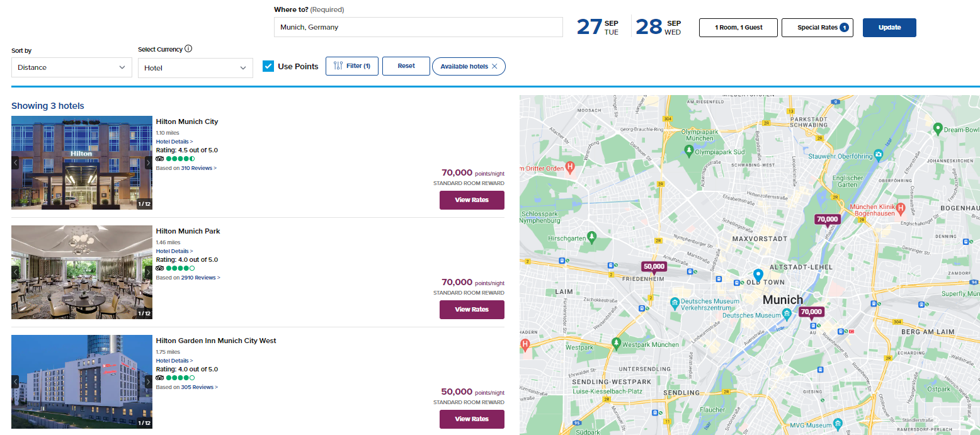Change the 27 SEP check-in date
The image size is (980, 435).
[x=598, y=27]
